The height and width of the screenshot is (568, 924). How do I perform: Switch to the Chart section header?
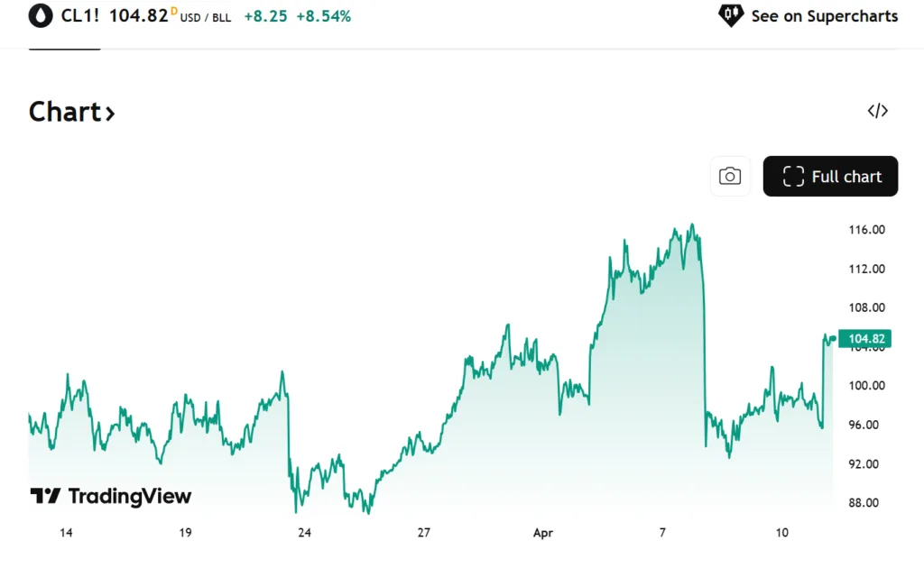(63, 111)
